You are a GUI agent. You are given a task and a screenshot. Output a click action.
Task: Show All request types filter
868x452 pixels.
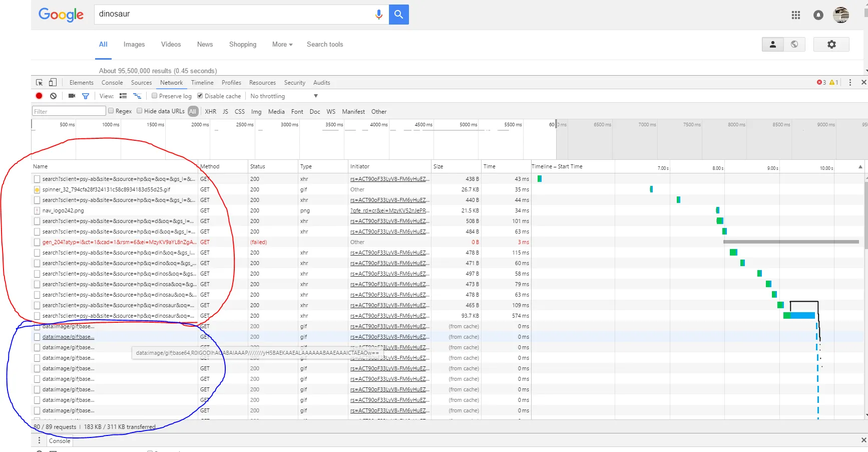click(x=193, y=112)
